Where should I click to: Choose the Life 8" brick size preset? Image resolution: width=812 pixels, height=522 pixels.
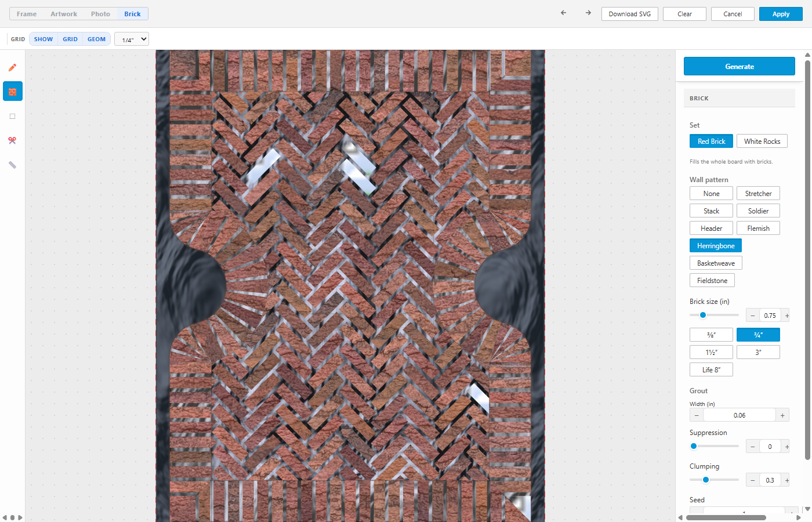pos(711,370)
